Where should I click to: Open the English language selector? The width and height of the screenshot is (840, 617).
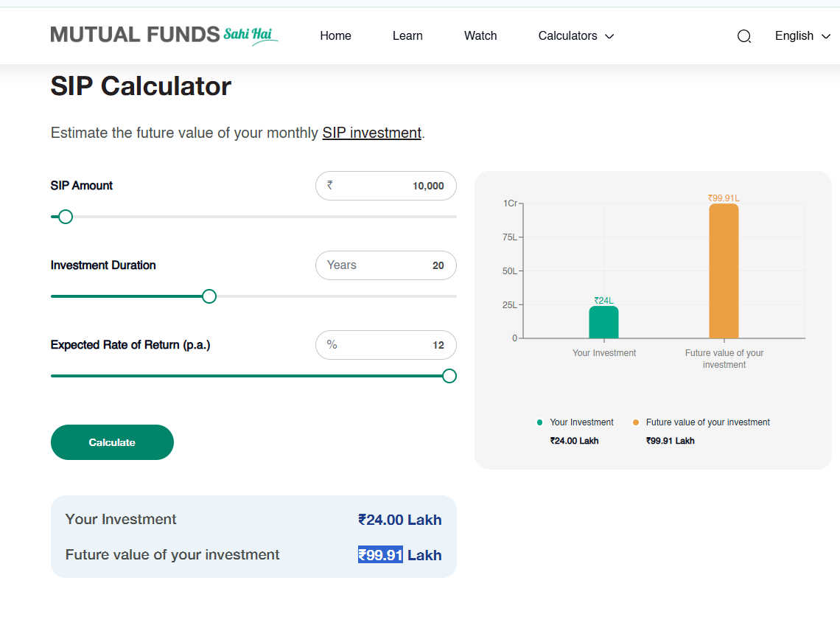point(802,36)
